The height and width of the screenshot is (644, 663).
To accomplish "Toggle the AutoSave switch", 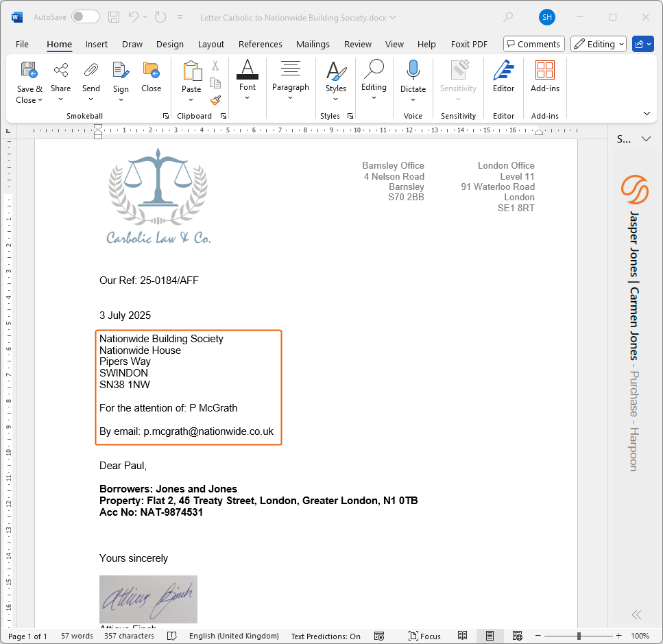I will pyautogui.click(x=86, y=17).
